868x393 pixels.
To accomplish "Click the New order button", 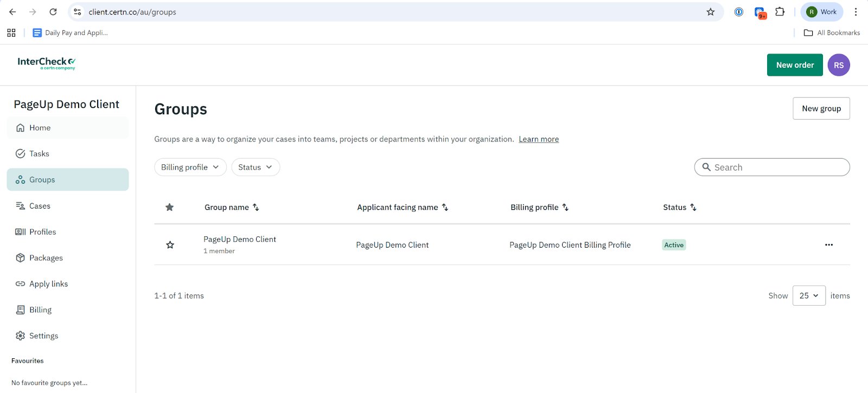I will pos(794,65).
